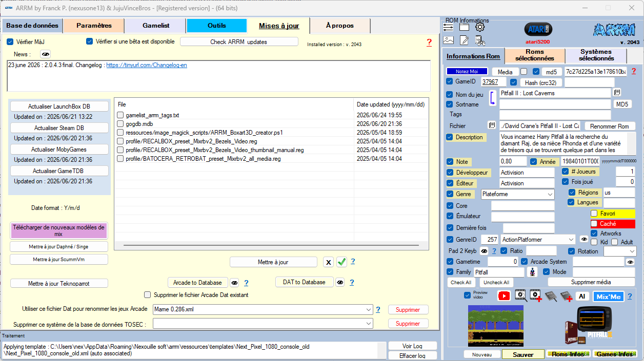This screenshot has width=644, height=361.
Task: Click Actualiser LaunchBox DB button
Action: tap(59, 107)
